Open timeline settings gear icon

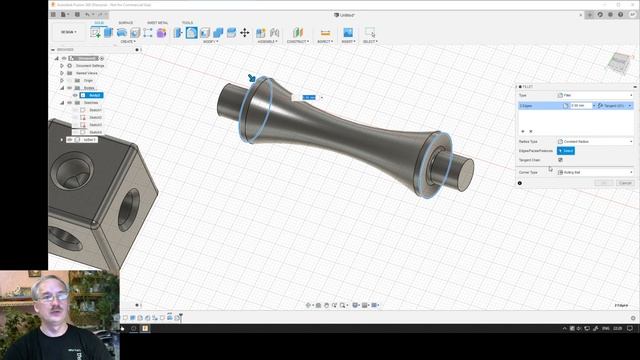click(633, 318)
